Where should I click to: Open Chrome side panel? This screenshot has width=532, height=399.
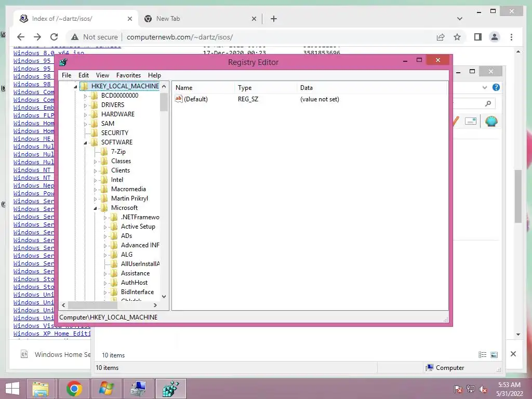click(478, 37)
